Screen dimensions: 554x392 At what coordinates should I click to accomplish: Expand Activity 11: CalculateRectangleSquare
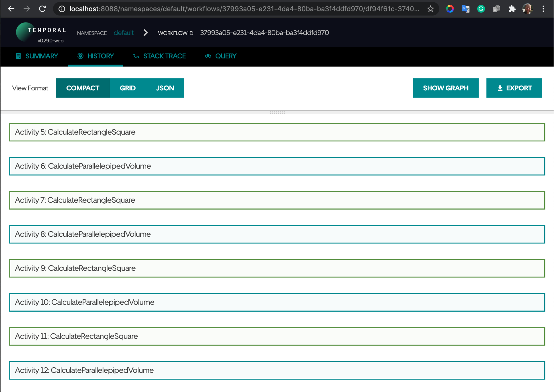277,336
